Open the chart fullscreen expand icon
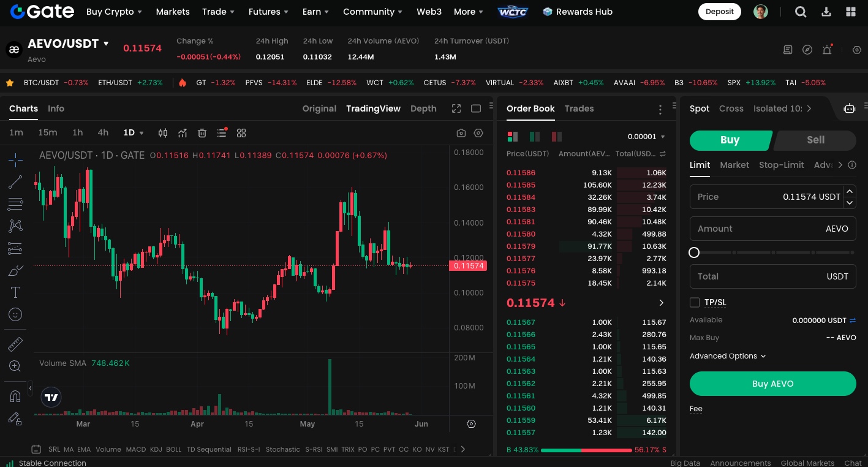 (456, 108)
